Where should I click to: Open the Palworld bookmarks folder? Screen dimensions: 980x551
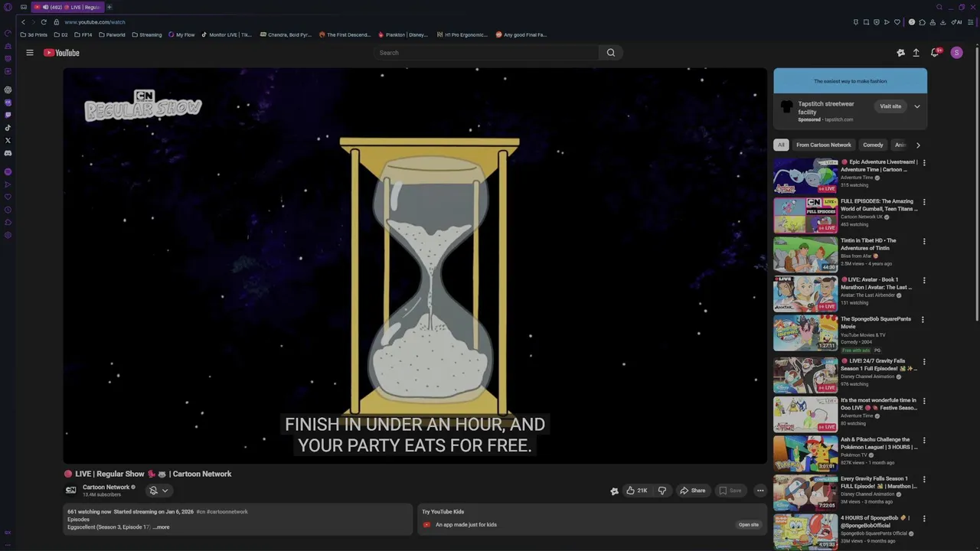(112, 34)
